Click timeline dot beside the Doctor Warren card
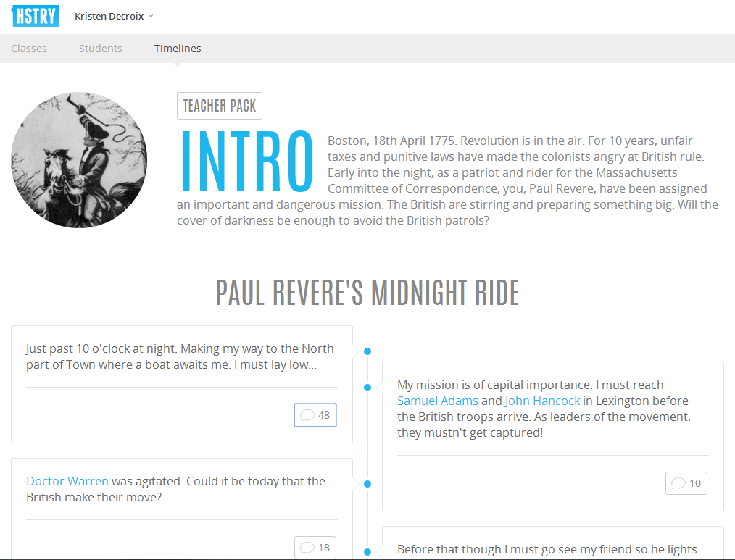Screen dimensions: 735x560 [367, 483]
